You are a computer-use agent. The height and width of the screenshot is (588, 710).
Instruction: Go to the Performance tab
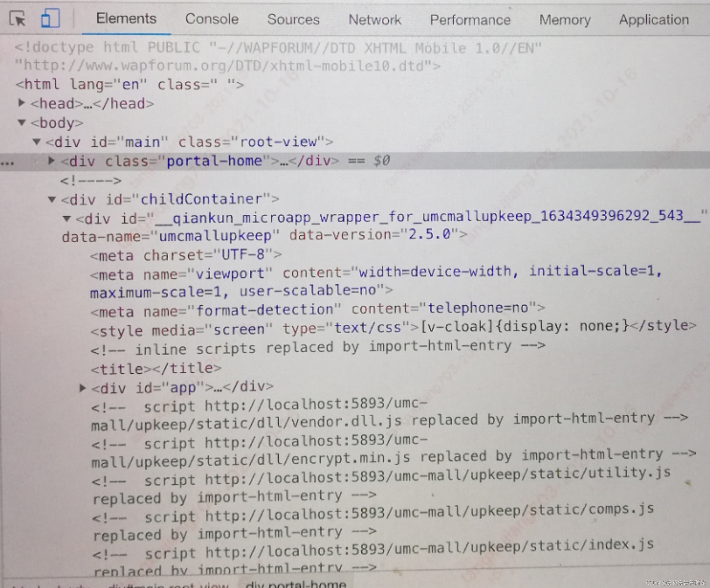[x=470, y=20]
